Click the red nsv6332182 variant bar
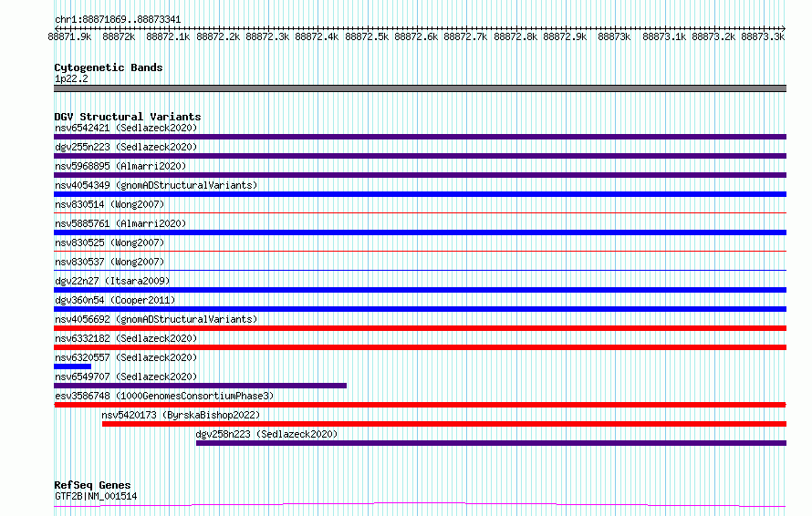The width and height of the screenshot is (812, 516). [420, 347]
